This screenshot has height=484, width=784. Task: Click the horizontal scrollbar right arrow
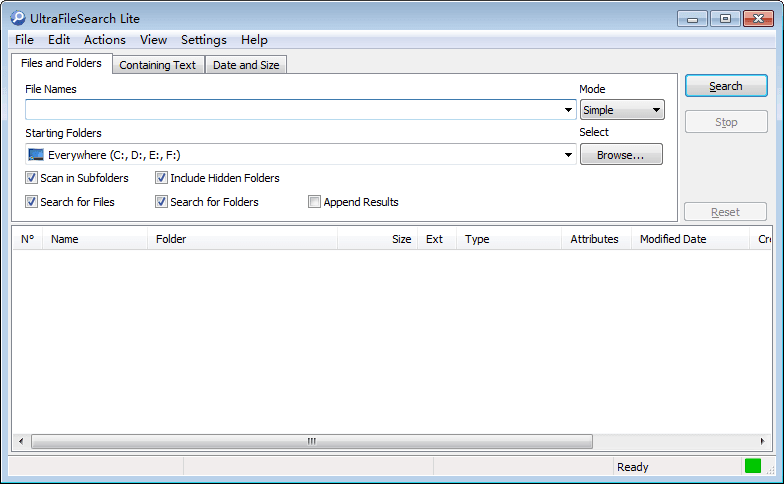point(764,441)
